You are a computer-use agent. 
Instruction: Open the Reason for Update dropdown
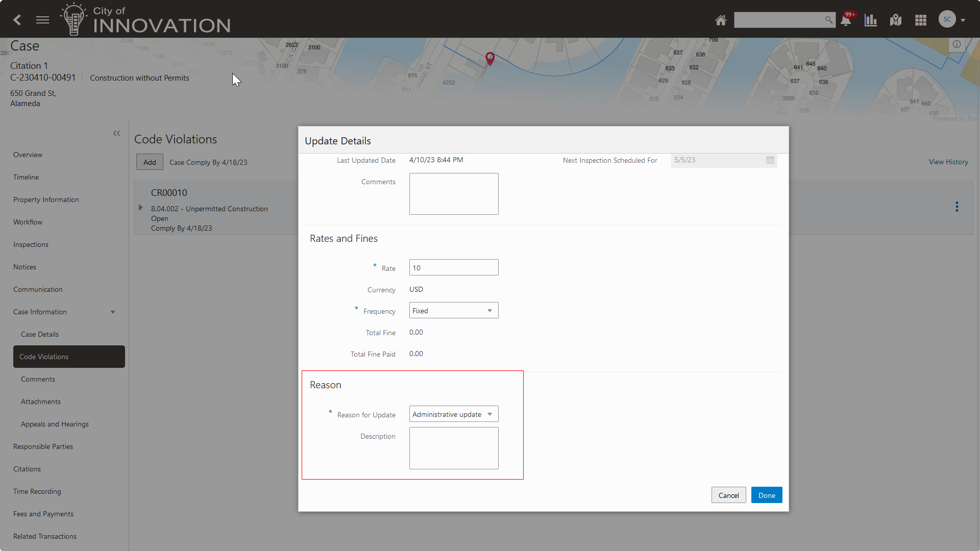[x=454, y=414]
